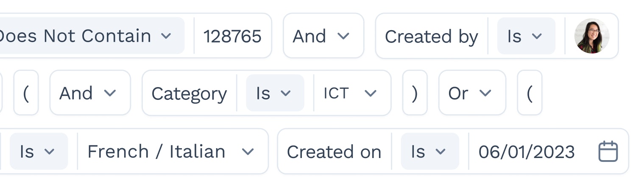Image resolution: width=644 pixels, height=192 pixels.
Task: Select the Created by filter field
Action: (432, 37)
